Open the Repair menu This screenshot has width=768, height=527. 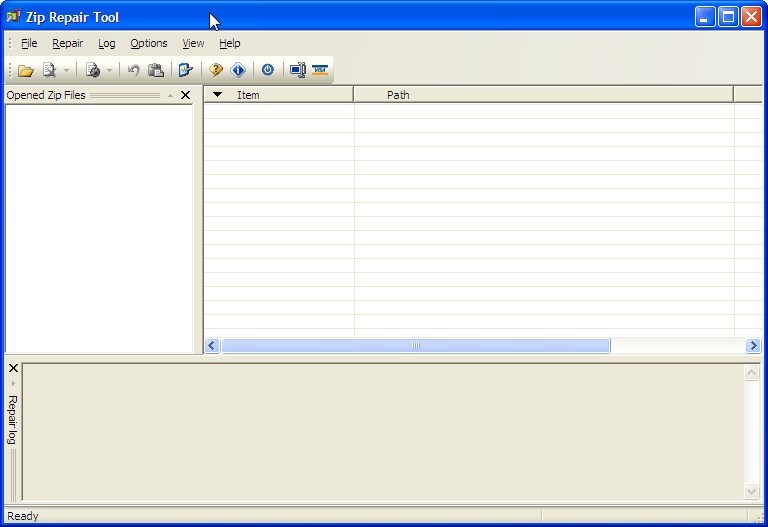[x=68, y=43]
